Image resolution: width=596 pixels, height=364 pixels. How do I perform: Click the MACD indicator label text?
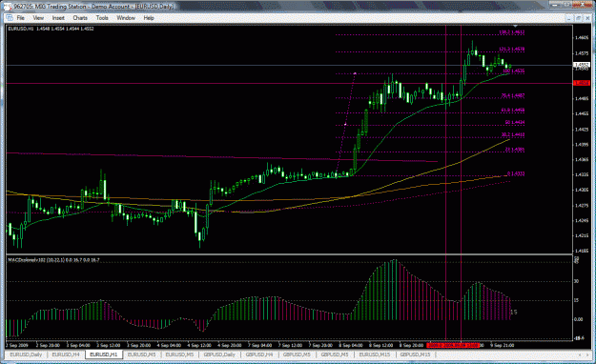tap(53, 260)
